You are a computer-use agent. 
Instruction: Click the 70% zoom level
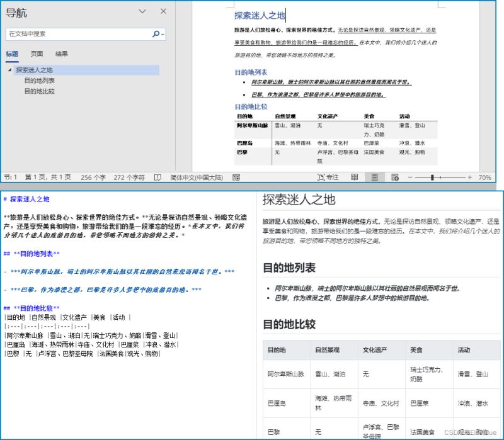[x=484, y=178]
